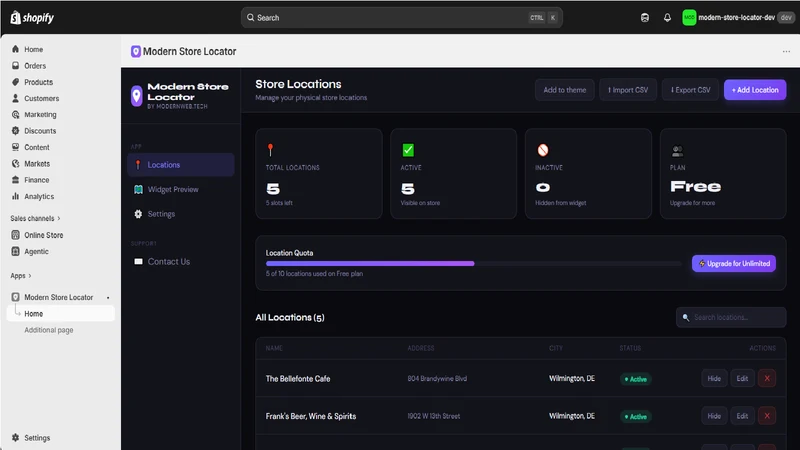Open Additional page in sidebar

[x=48, y=330]
